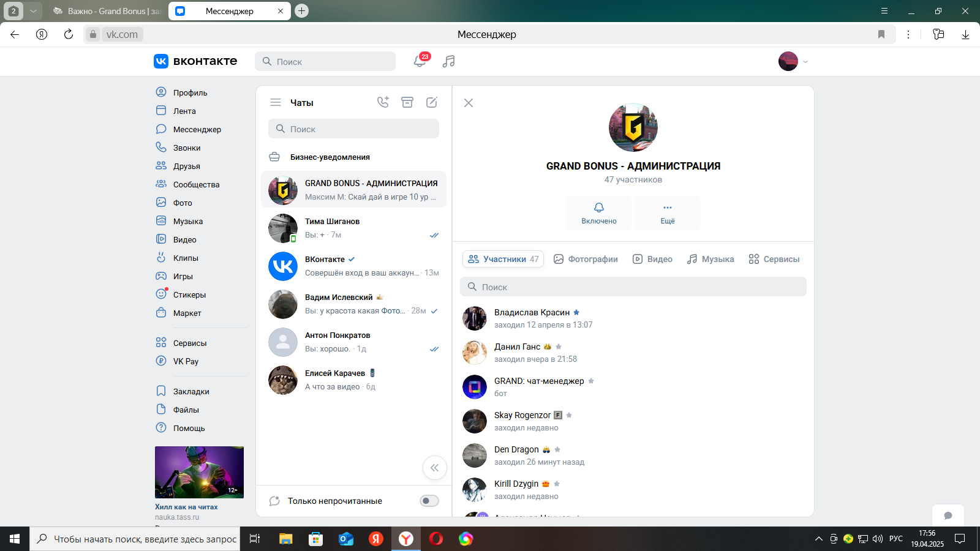
Task: Open the music note icon in header
Action: coord(449,61)
